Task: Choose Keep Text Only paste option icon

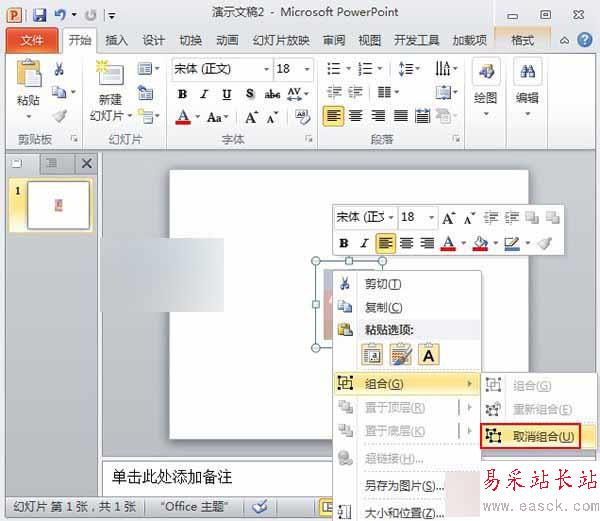Action: pyautogui.click(x=429, y=355)
